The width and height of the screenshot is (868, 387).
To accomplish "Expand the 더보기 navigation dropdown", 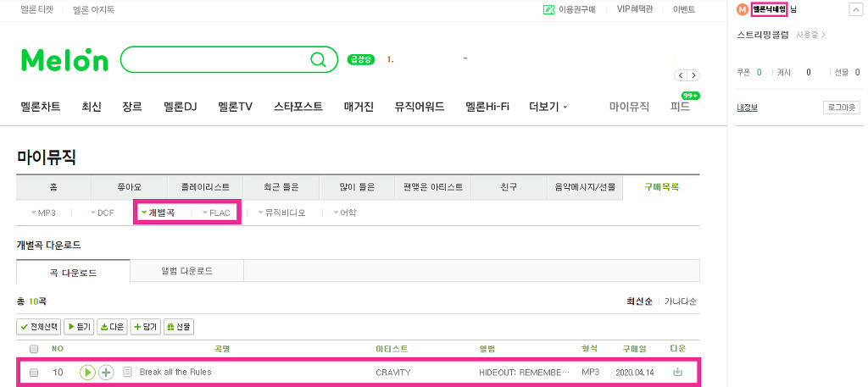I will 548,107.
